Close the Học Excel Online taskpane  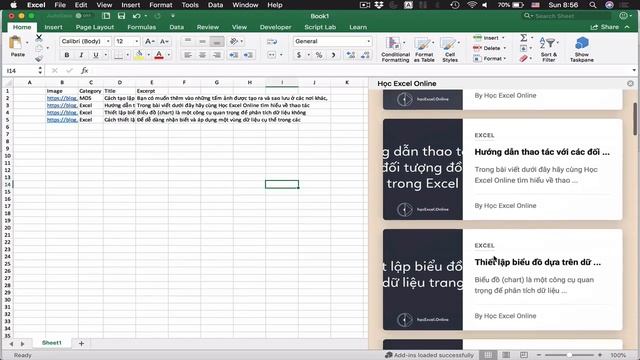point(630,83)
